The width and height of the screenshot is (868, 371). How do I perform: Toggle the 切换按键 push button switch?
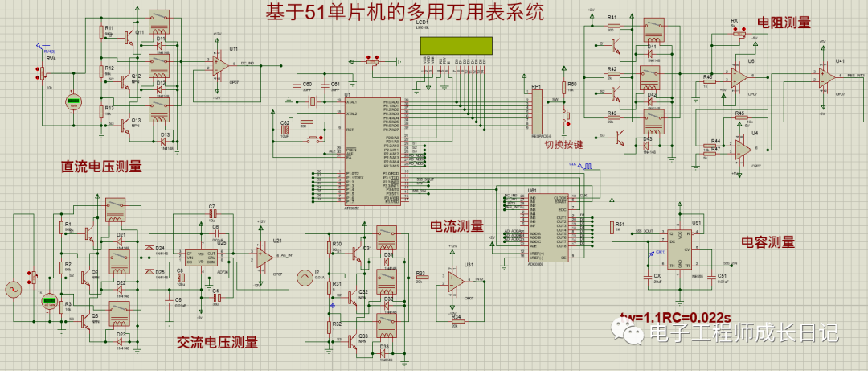pyautogui.click(x=565, y=117)
